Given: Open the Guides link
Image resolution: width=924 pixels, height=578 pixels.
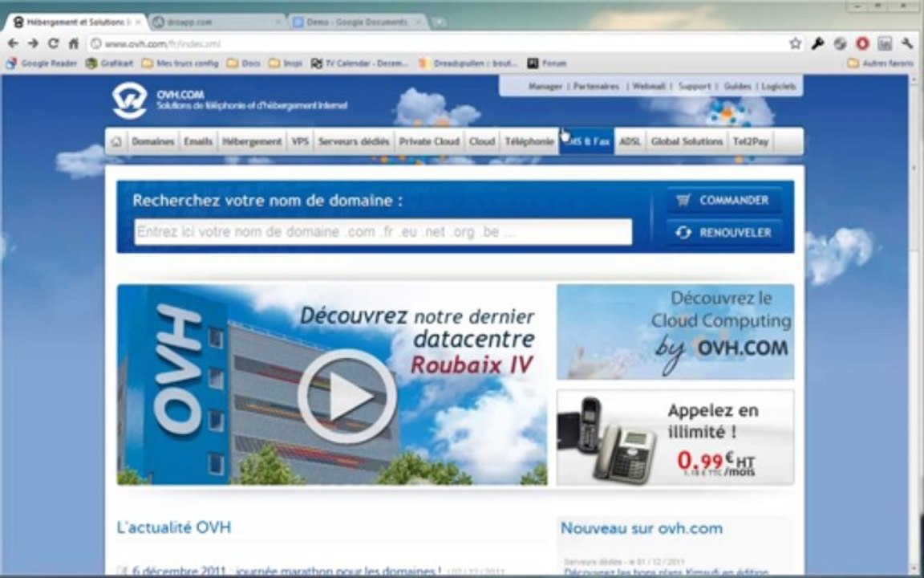Looking at the screenshot, I should (x=737, y=86).
